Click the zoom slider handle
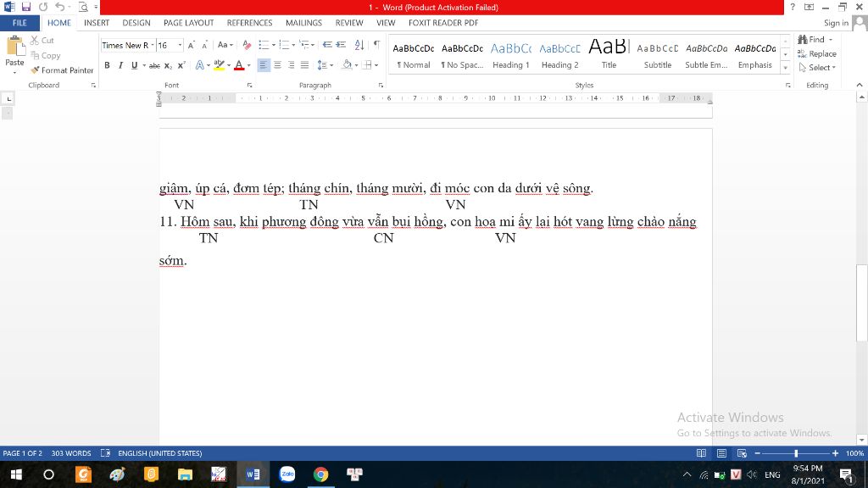Image resolution: width=868 pixels, height=488 pixels. click(x=796, y=453)
